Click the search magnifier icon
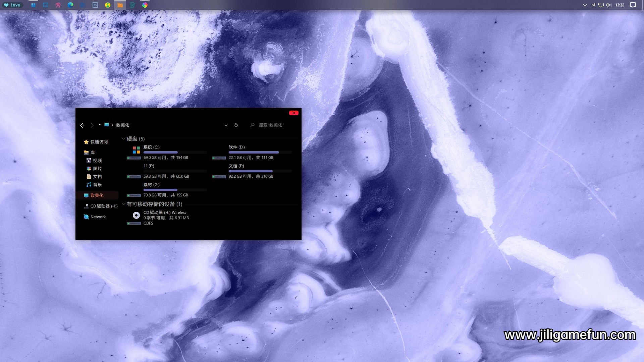 coord(252,125)
